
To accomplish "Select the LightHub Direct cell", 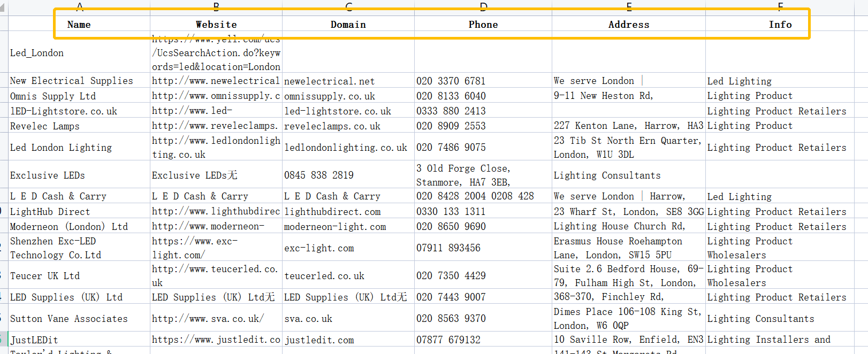I will [x=79, y=211].
